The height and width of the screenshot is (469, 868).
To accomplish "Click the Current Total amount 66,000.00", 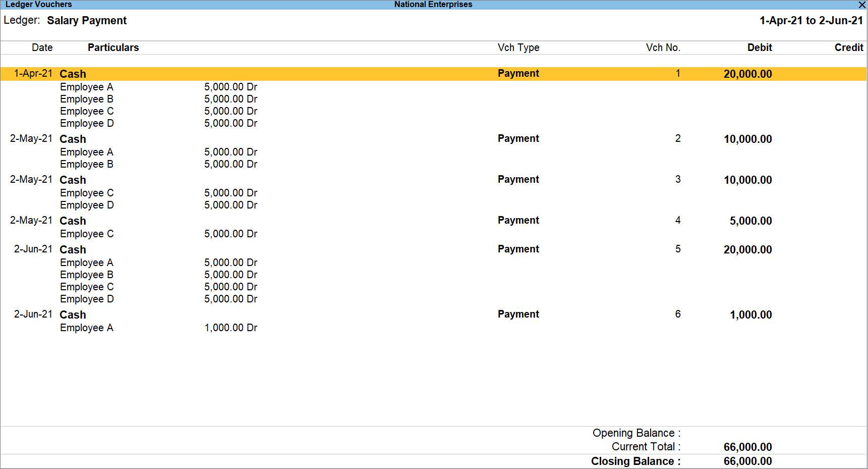I will pyautogui.click(x=747, y=447).
